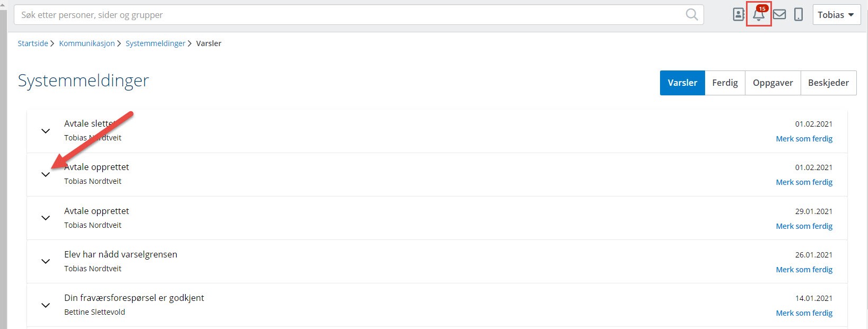Switch to the Ferdig tab
The image size is (868, 329).
click(725, 83)
